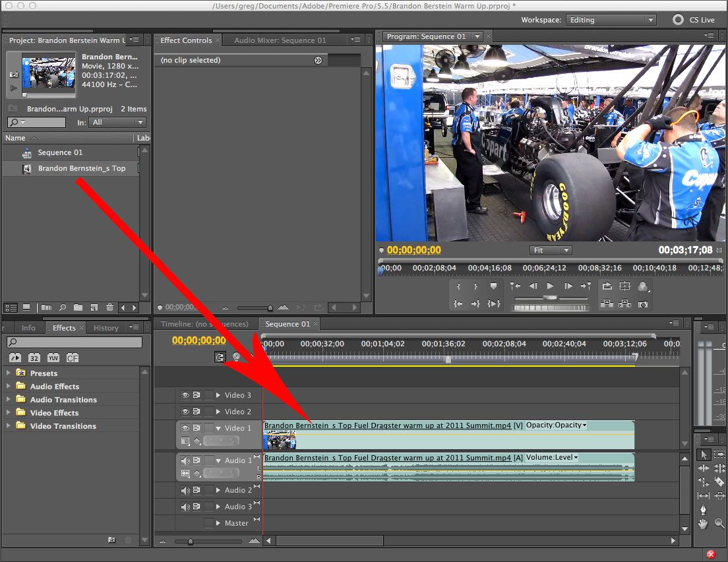Viewport: 728px width, 562px height.
Task: Select the Pen tool
Action: [704, 510]
